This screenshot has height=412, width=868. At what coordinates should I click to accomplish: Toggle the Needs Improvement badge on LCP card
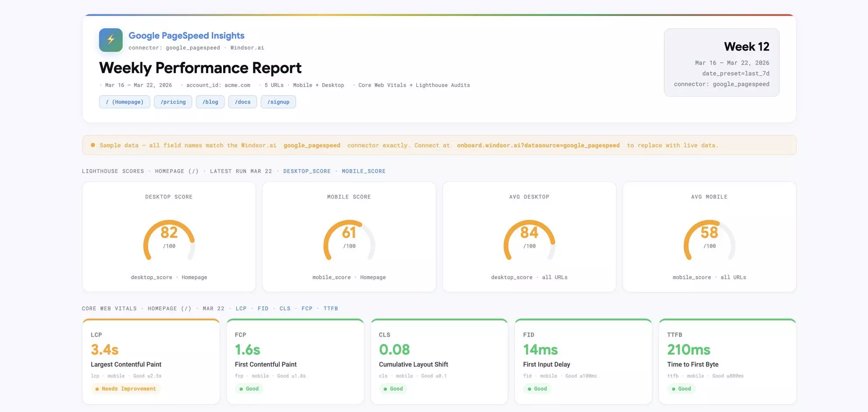coord(125,389)
